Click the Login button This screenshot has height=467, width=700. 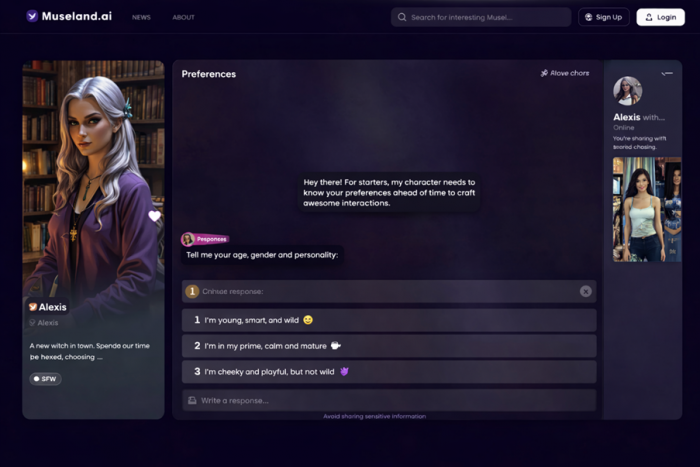(x=660, y=17)
